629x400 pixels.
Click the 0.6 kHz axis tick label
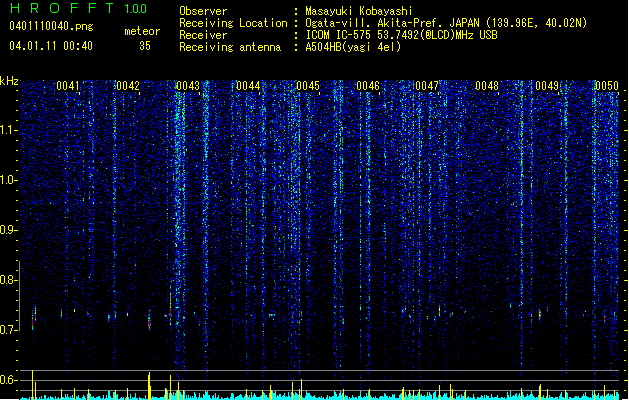(x=9, y=380)
